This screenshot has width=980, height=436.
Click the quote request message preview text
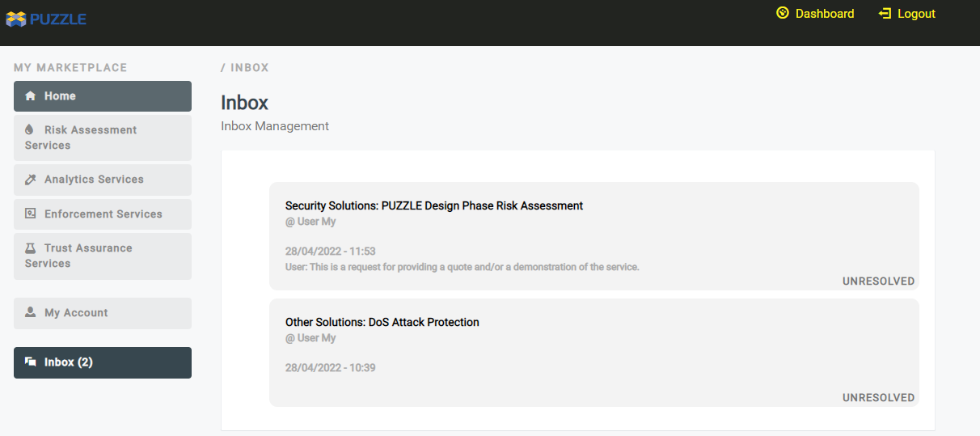[463, 267]
